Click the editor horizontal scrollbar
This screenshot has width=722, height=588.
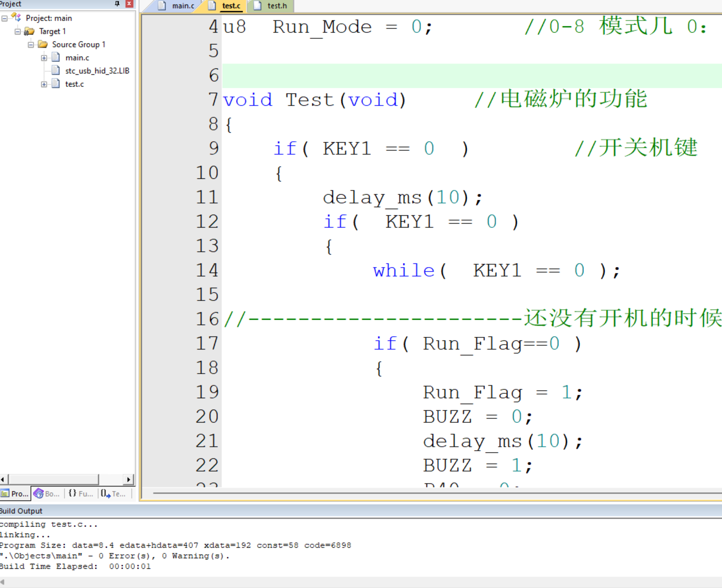[x=437, y=494]
